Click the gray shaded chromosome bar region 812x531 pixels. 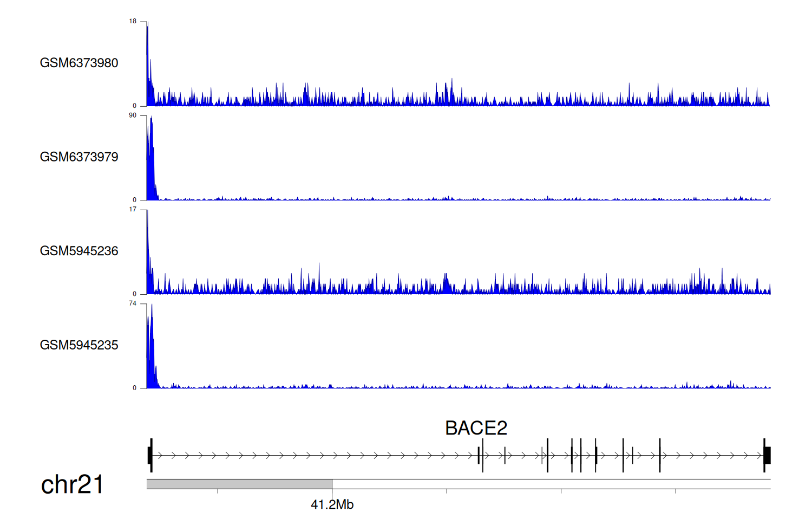tap(239, 484)
